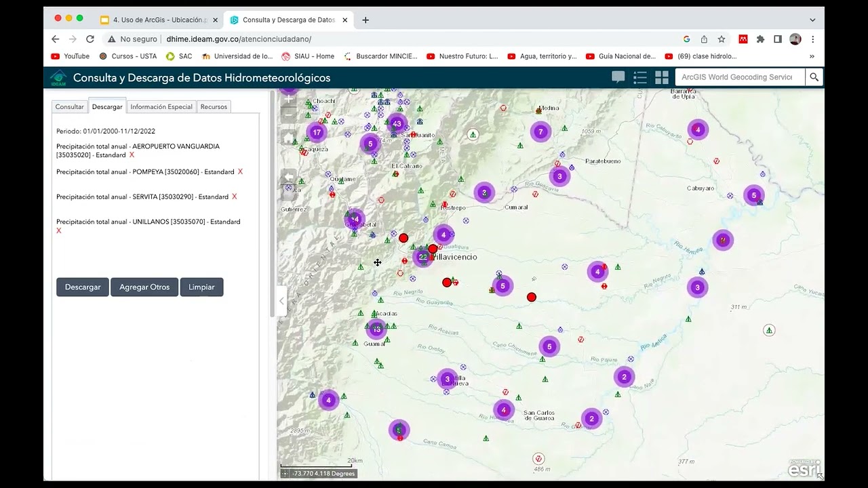Expand hidden bookmarks with » chevron
The height and width of the screenshot is (488, 868).
812,56
